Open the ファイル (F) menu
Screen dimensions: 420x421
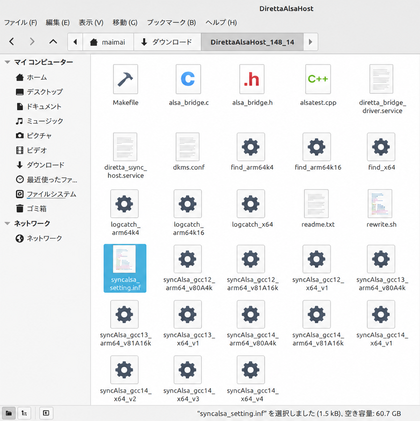pos(21,23)
